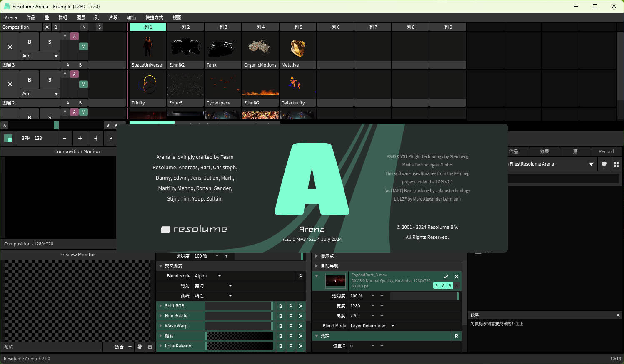Screen dimensions: 624x364
Task: Set crossfader to side A button
Action: 5,125
